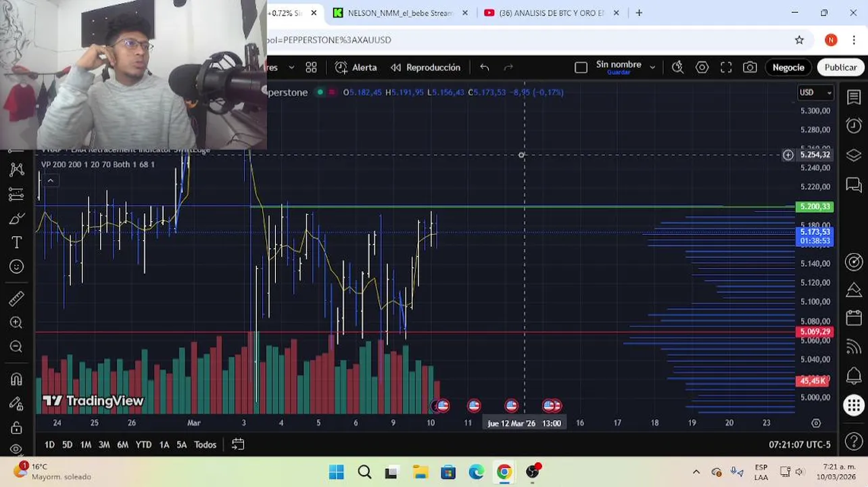Open the USD currency dropdown
Image resolution: width=868 pixels, height=487 pixels.
click(815, 93)
